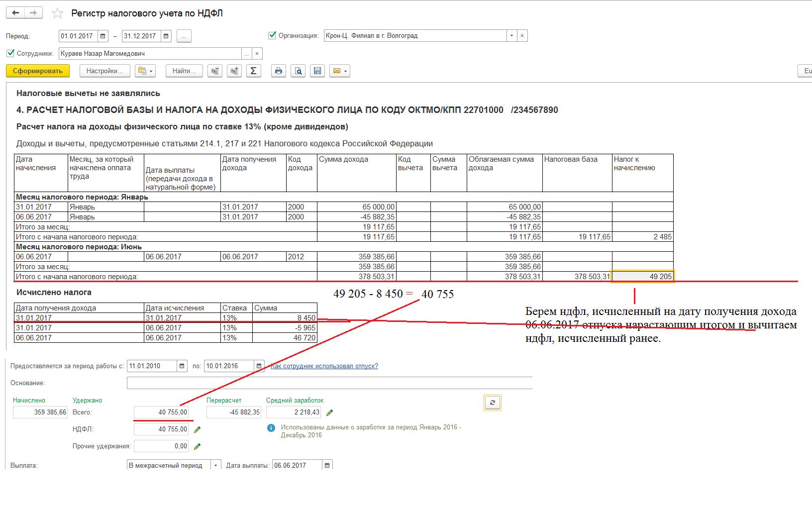Select tax cell 2 485 in January total
The width and height of the screenshot is (812, 513).
642,237
